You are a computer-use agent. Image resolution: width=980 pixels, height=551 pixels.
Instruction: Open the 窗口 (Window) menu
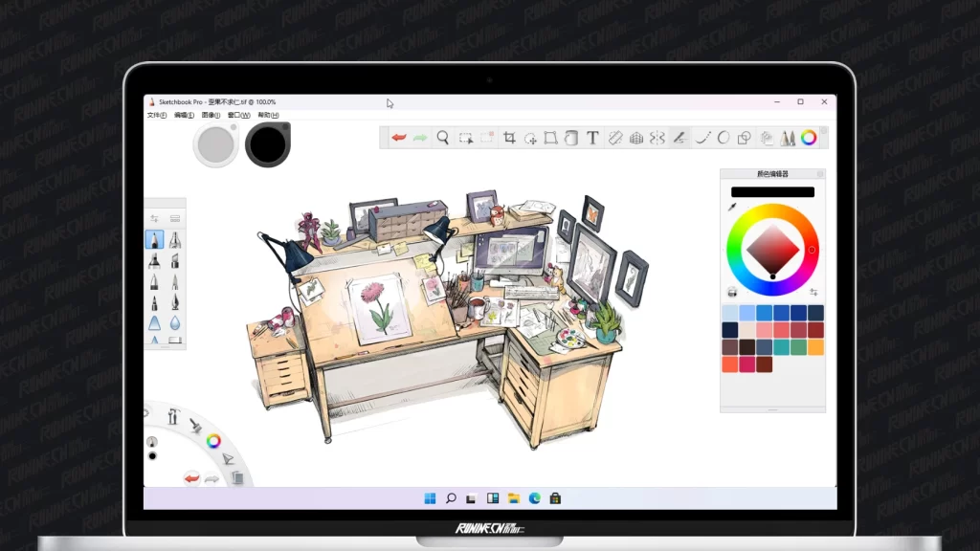pyautogui.click(x=238, y=115)
